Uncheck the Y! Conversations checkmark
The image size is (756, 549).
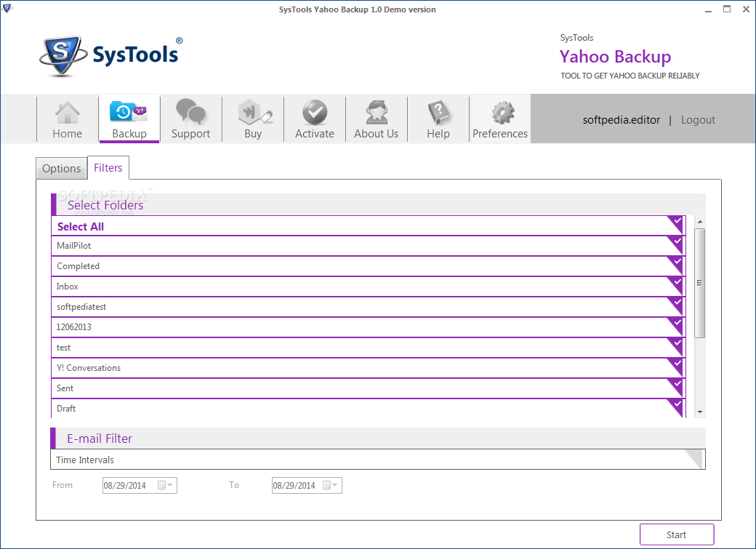(x=677, y=366)
